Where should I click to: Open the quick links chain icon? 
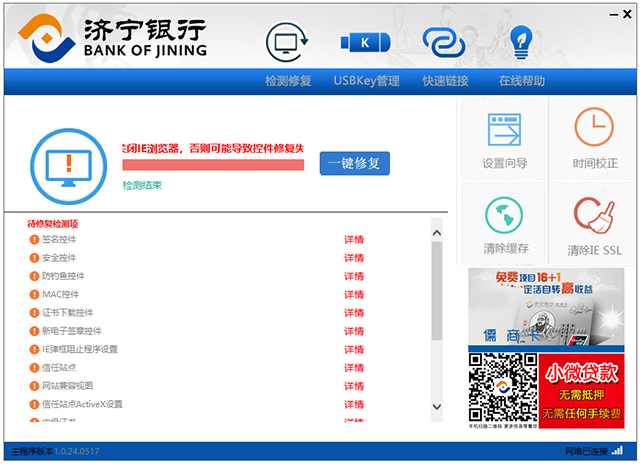[444, 42]
